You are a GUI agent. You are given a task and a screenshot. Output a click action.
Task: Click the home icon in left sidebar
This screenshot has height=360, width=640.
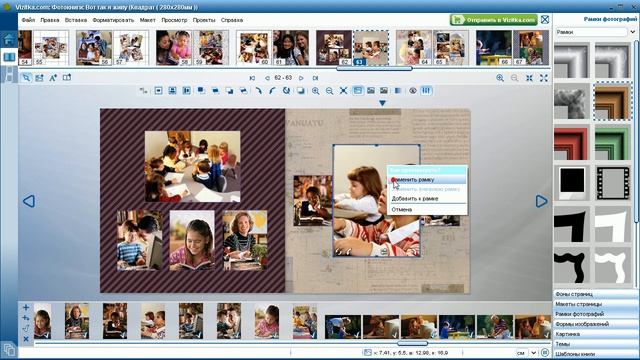point(9,40)
